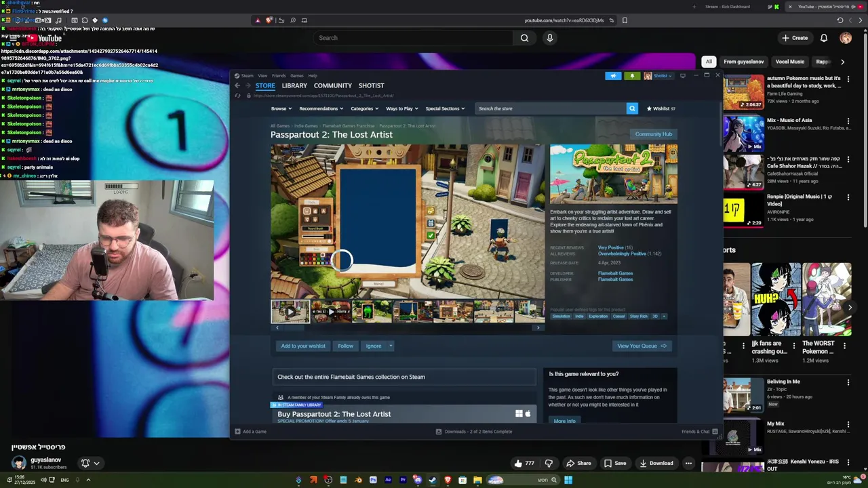868x488 pixels.
Task: Click the YouTube Create button
Action: (x=795, y=38)
